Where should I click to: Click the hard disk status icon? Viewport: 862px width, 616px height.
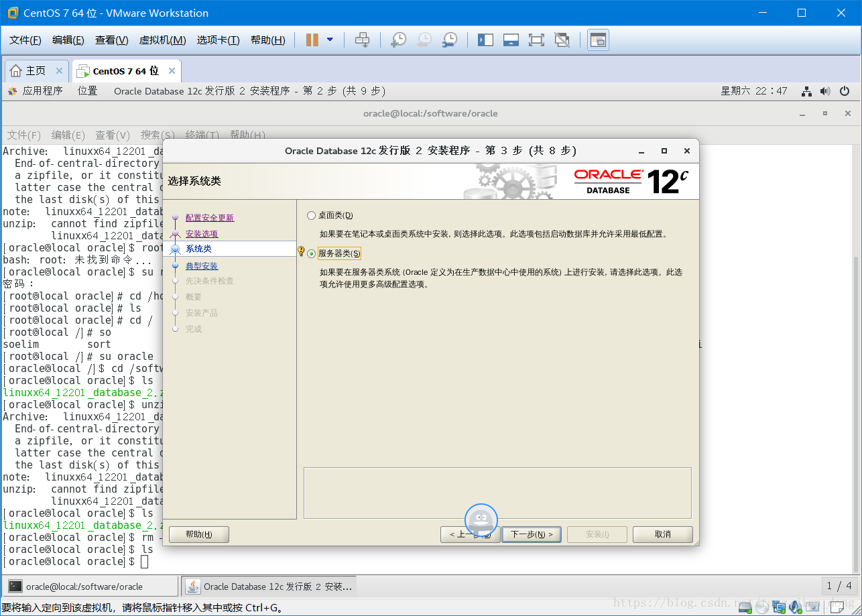(x=745, y=607)
